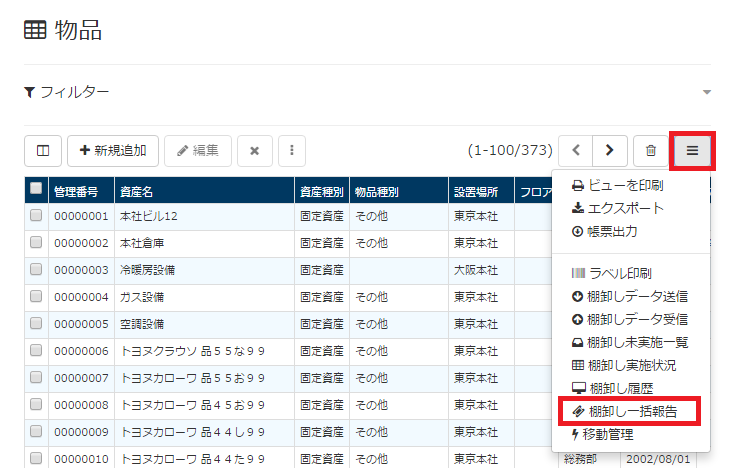Open the column layout view button
This screenshot has width=739, height=468.
(43, 151)
